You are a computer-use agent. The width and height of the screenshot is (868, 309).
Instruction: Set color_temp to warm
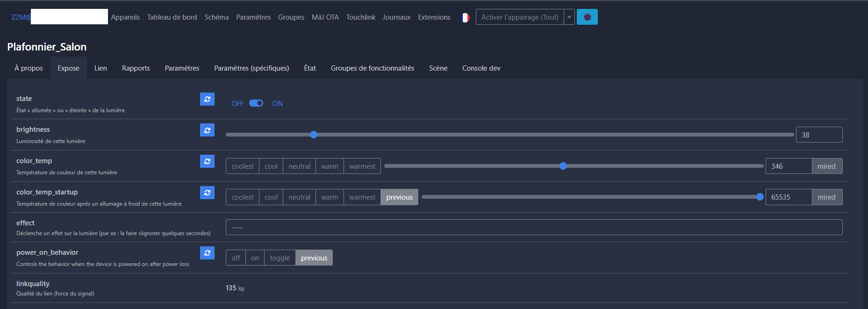coord(330,166)
